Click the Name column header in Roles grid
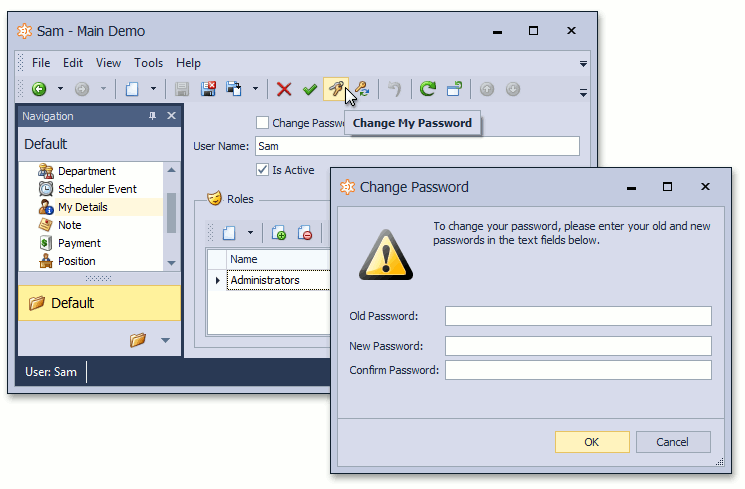The width and height of the screenshot is (745, 489). click(278, 259)
